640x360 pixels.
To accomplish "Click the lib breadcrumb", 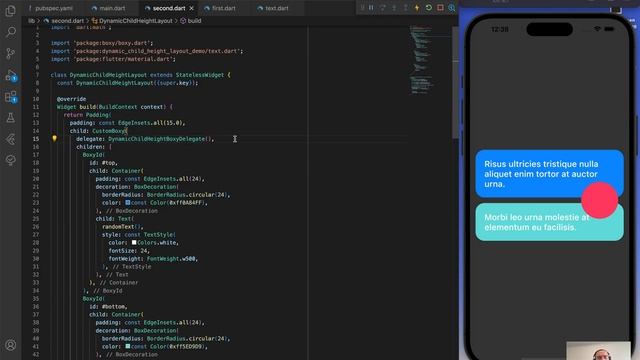I will click(x=31, y=21).
